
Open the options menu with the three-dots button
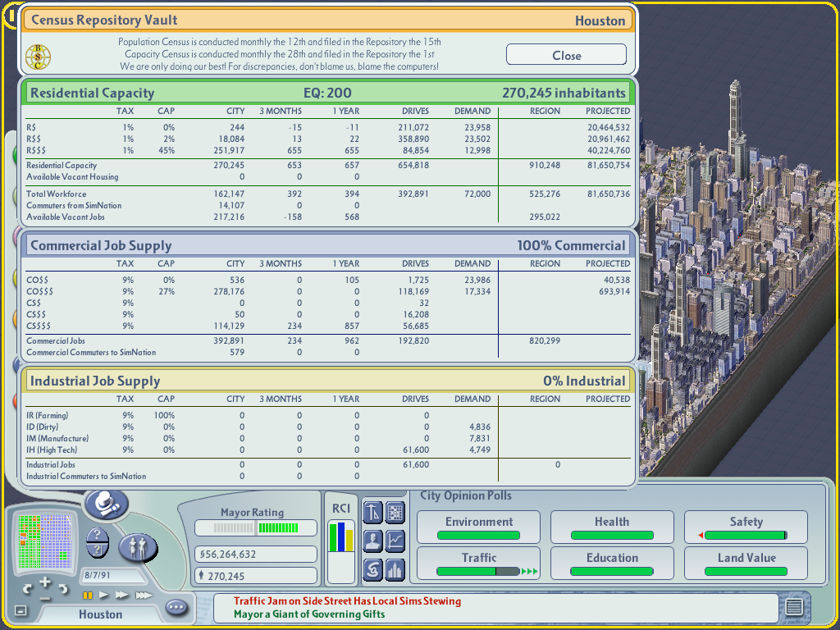pyautogui.click(x=176, y=608)
